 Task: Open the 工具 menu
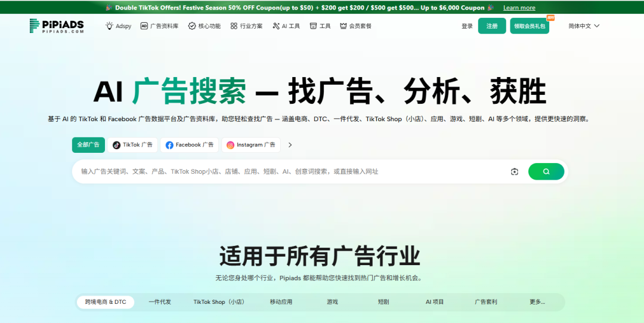320,26
